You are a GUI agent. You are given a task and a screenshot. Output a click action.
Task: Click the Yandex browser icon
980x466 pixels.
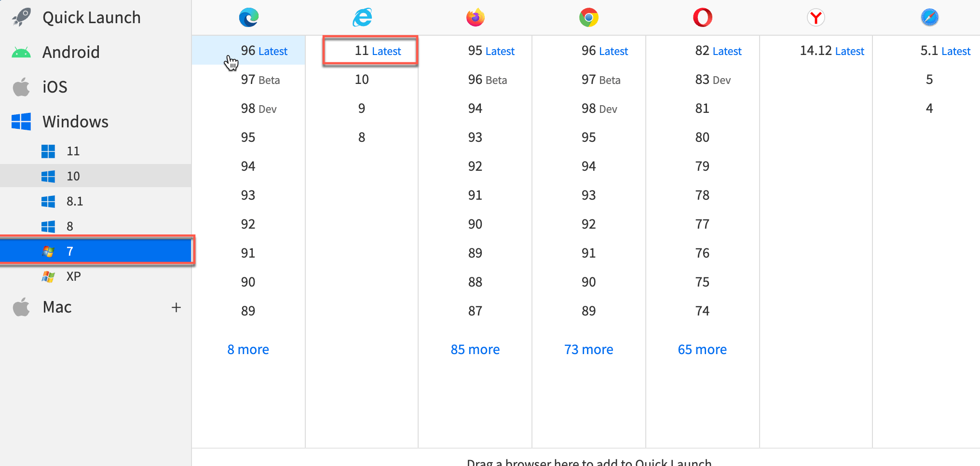point(816,17)
